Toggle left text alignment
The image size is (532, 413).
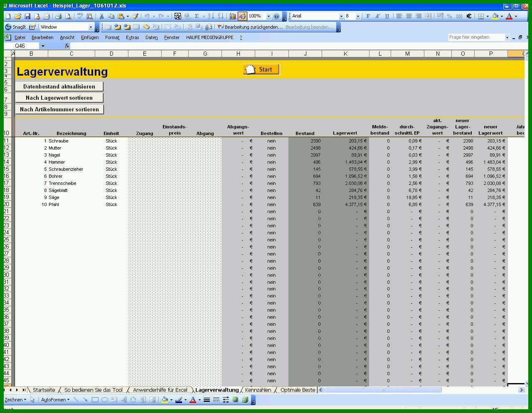click(399, 16)
